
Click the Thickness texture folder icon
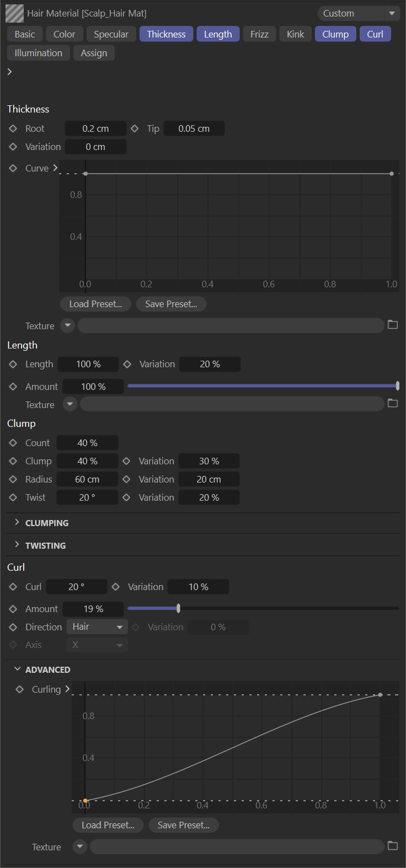[x=393, y=325]
